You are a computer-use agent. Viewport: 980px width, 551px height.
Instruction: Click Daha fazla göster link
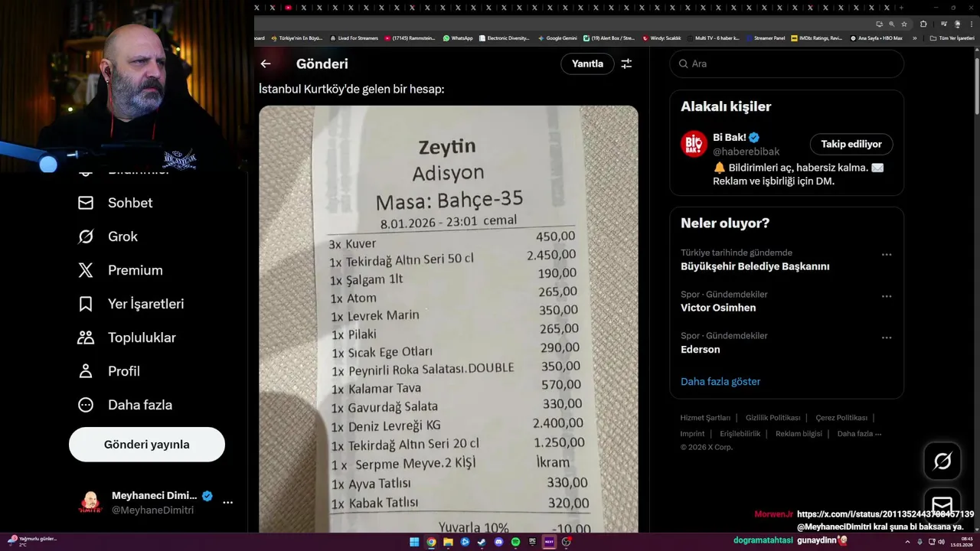[x=720, y=381]
